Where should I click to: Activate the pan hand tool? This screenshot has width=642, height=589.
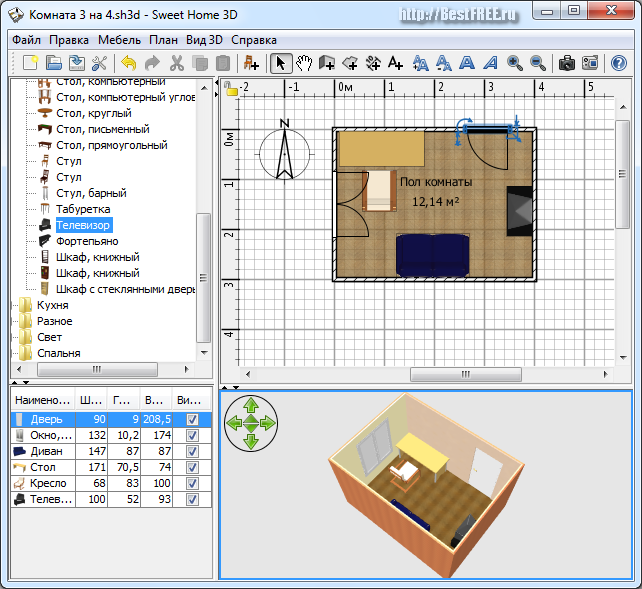tap(305, 63)
